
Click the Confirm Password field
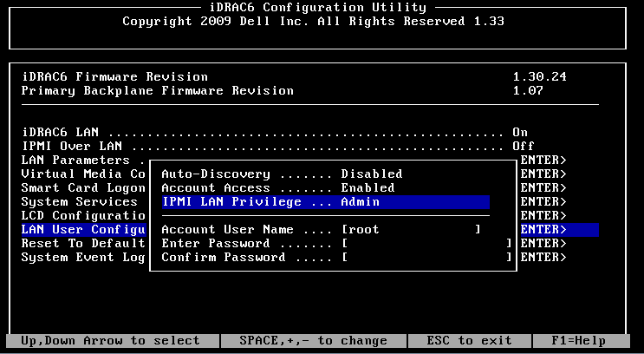coord(426,258)
